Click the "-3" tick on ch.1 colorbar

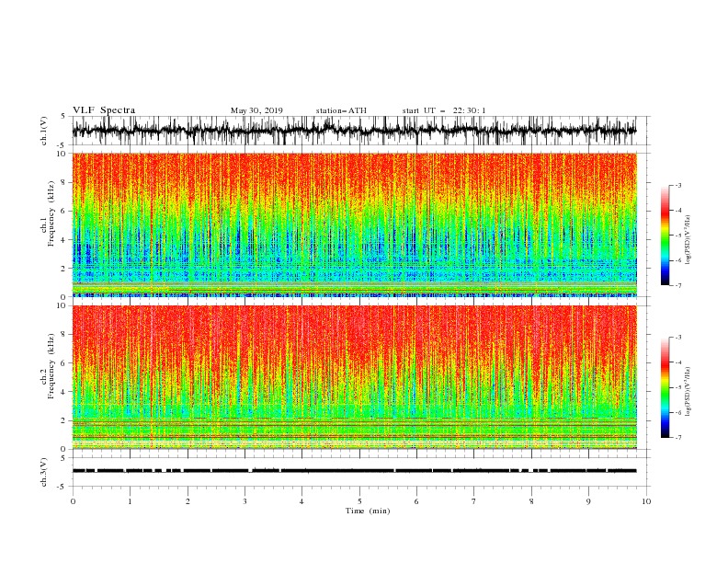pos(677,185)
